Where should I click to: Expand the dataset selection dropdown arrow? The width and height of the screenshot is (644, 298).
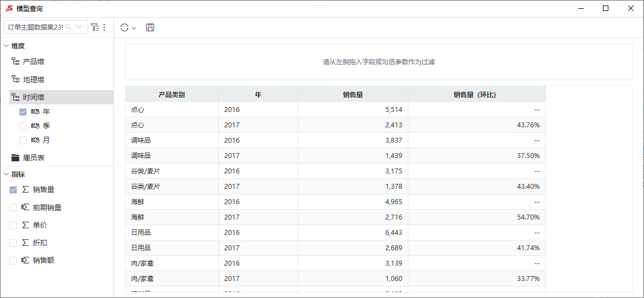(79, 27)
